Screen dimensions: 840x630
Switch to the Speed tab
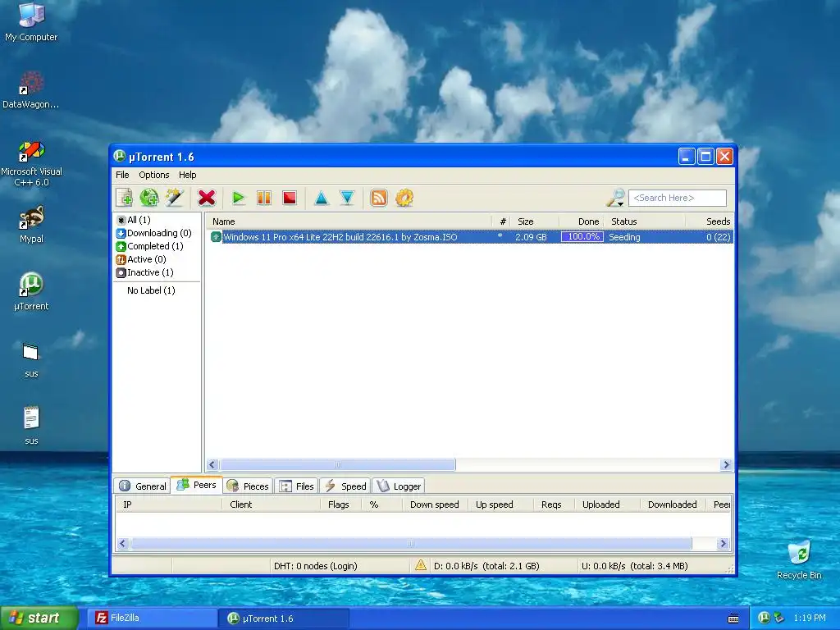coord(345,486)
